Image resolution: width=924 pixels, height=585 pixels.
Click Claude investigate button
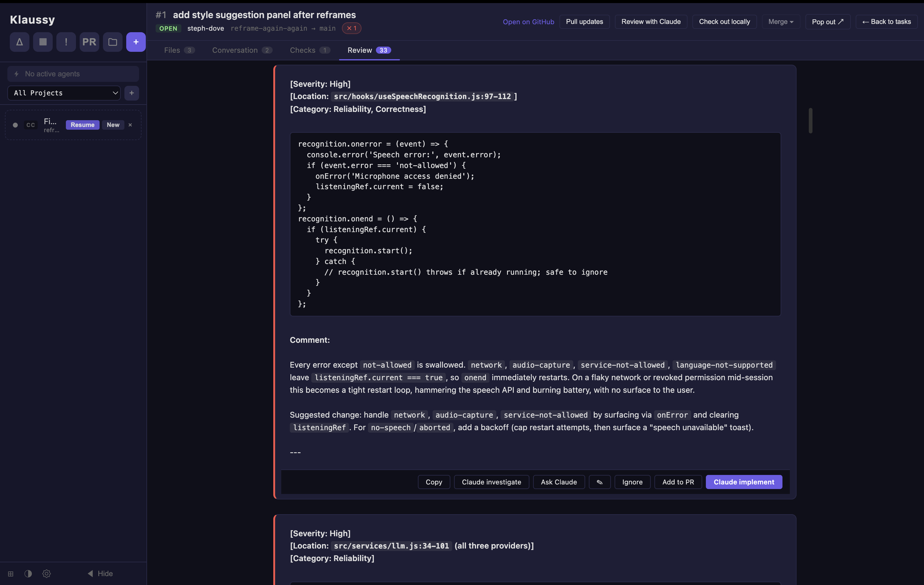point(491,482)
